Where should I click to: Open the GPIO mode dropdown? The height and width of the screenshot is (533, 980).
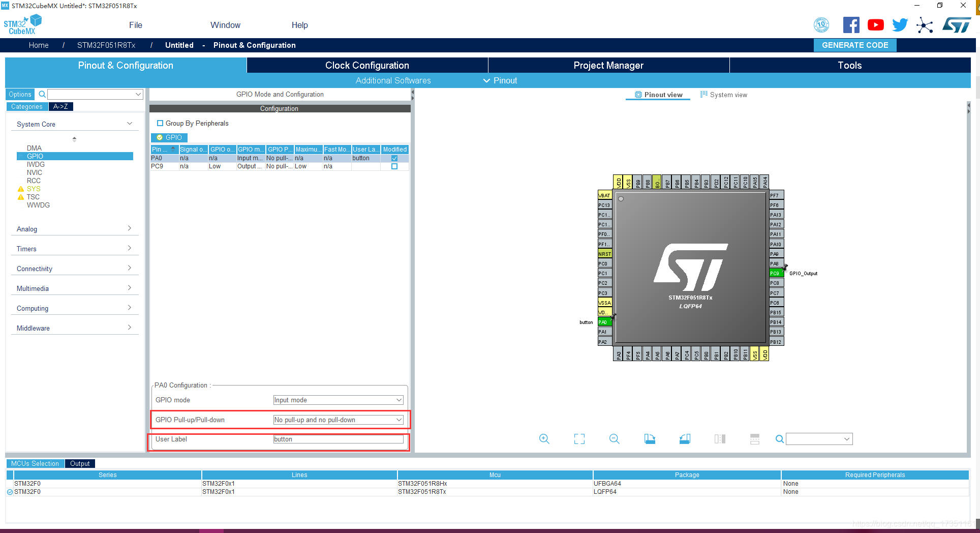[x=338, y=400]
